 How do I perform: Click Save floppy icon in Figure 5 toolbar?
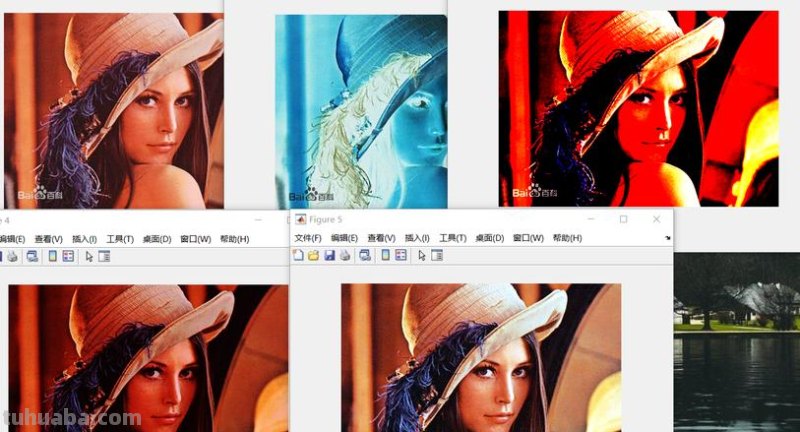(x=330, y=256)
